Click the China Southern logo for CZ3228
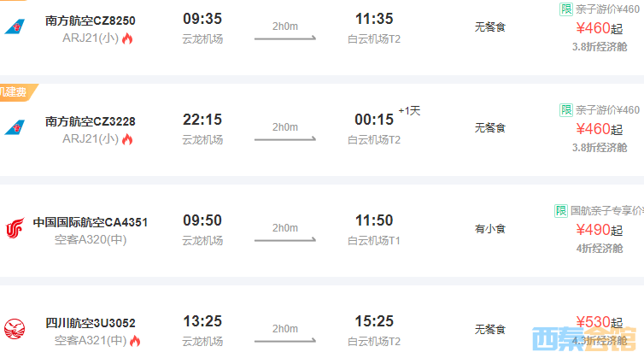The width and height of the screenshot is (644, 358). (15, 128)
